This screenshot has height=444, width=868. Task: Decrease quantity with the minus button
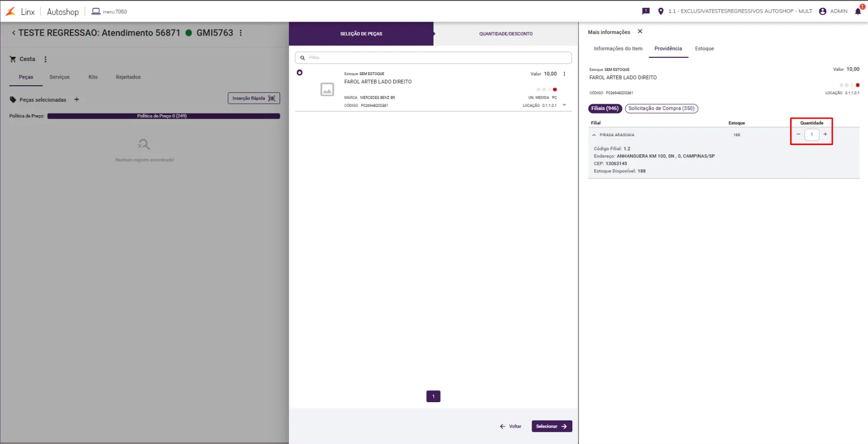point(798,134)
